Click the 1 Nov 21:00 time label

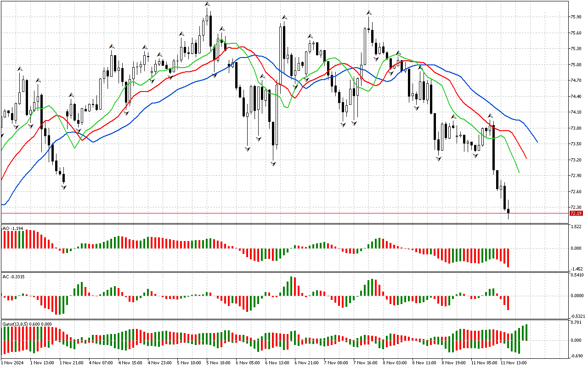coord(71,363)
